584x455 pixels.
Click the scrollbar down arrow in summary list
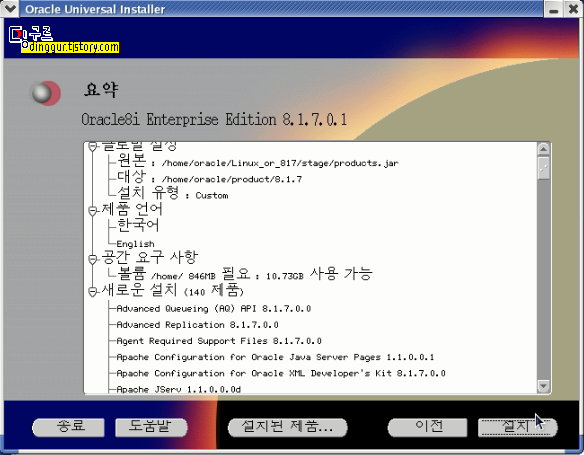tap(543, 386)
